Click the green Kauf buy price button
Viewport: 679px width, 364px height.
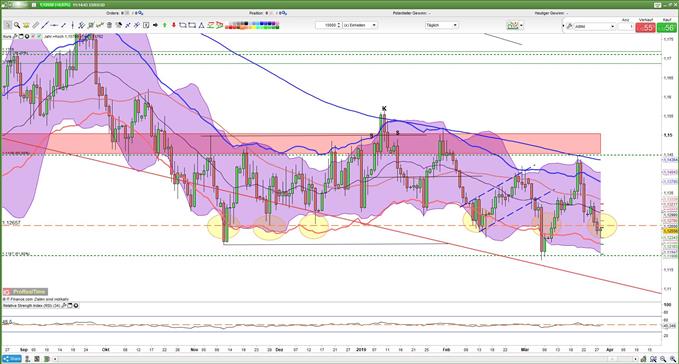click(666, 28)
